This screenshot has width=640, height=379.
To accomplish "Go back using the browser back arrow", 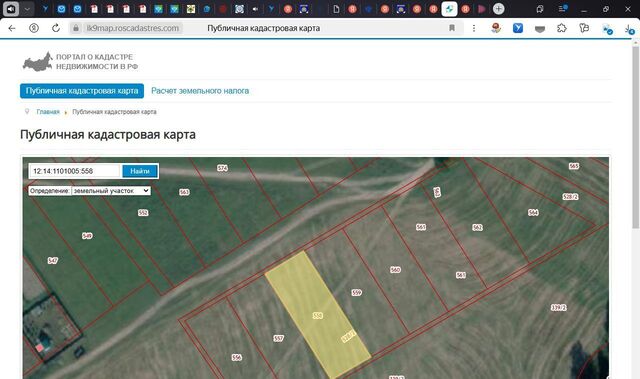I will [12, 28].
